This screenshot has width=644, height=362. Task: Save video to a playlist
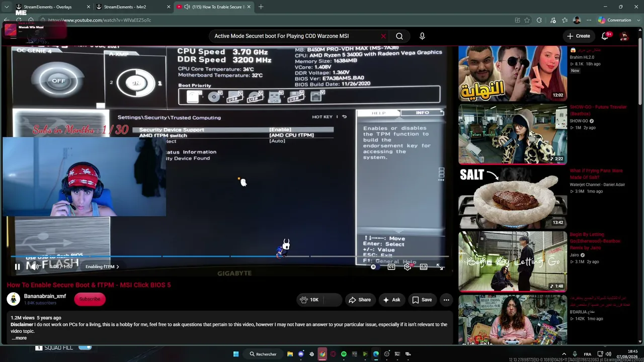(x=422, y=300)
